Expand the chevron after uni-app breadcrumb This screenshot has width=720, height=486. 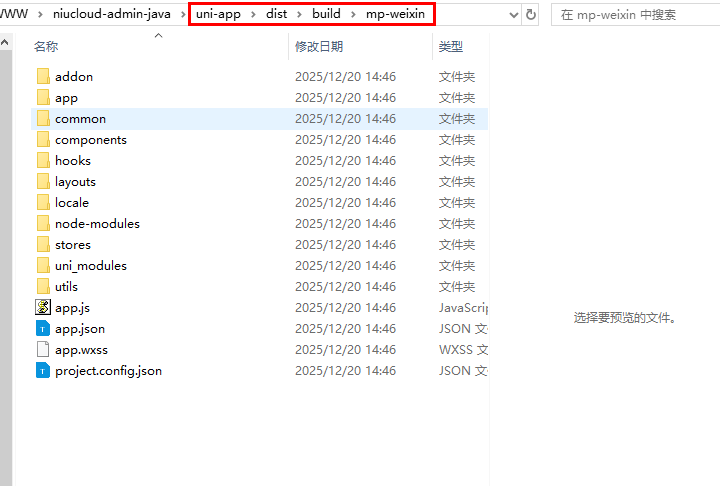(253, 15)
